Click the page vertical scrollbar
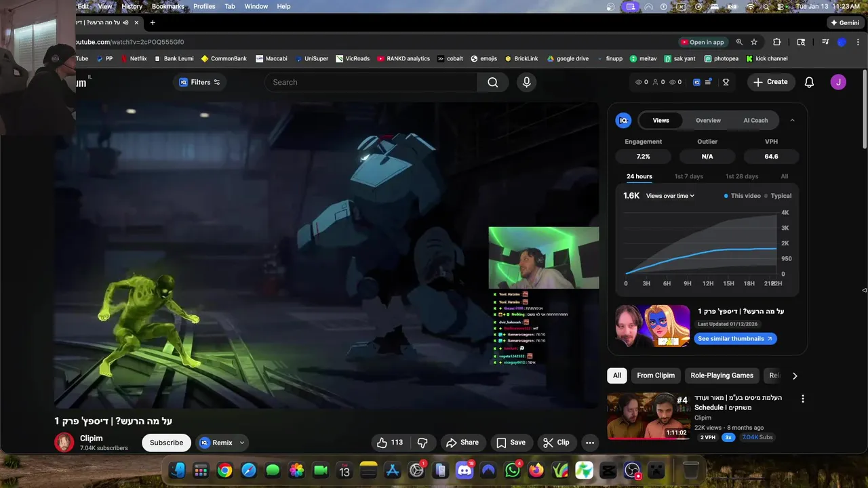This screenshot has width=868, height=488. pyautogui.click(x=865, y=108)
